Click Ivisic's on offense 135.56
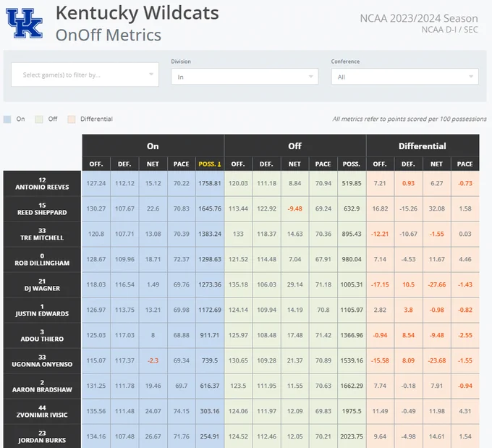The height and width of the screenshot is (448, 492). click(x=96, y=411)
